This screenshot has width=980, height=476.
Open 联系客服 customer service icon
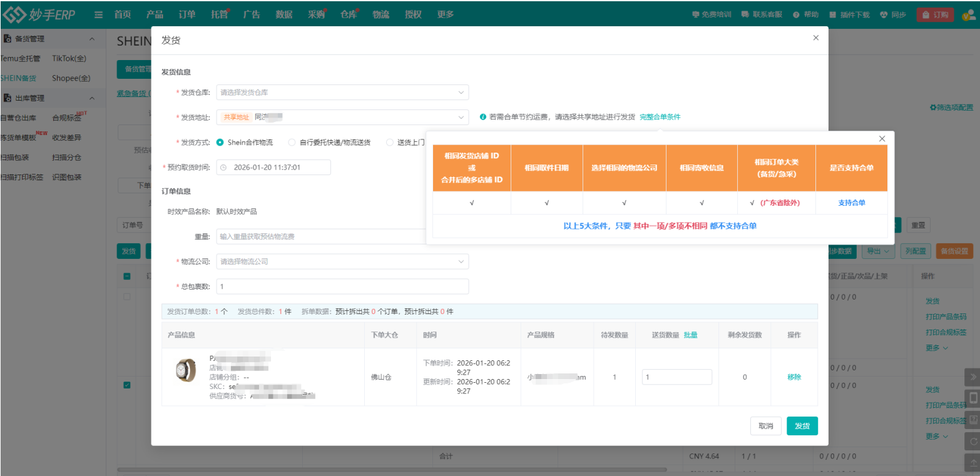[x=745, y=15]
